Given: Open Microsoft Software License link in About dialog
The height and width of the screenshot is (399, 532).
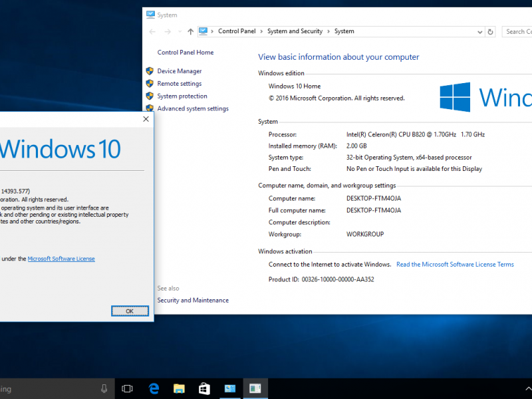Looking at the screenshot, I should pyautogui.click(x=61, y=259).
